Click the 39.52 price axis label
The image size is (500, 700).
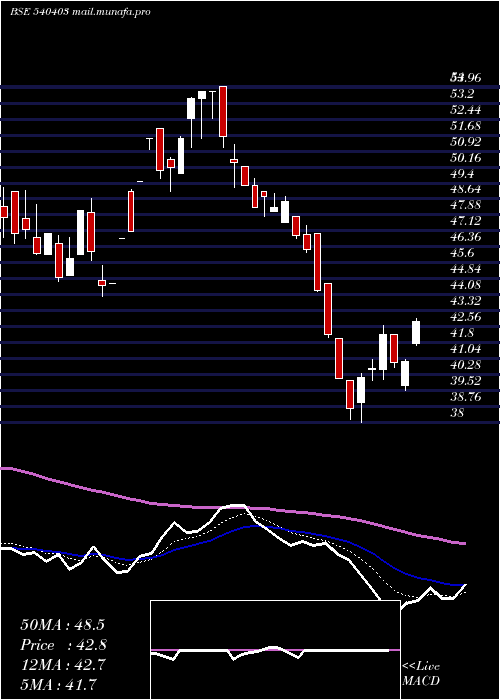point(465,381)
